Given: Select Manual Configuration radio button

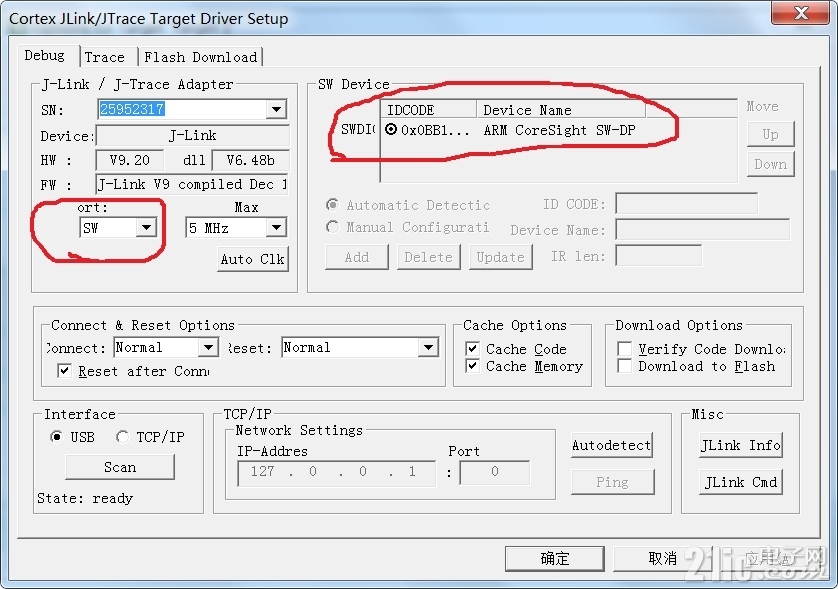Looking at the screenshot, I should point(332,227).
